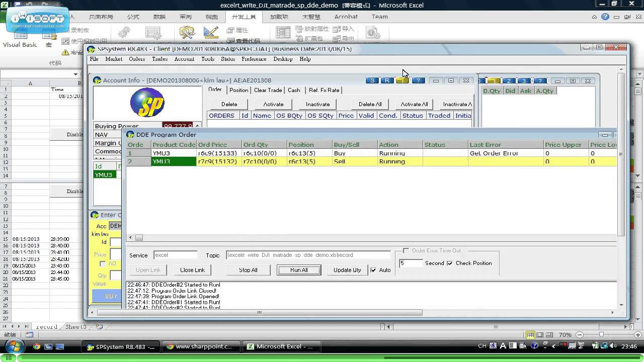This screenshot has height=362, width=644.
Task: Click the time out Second input field
Action: pos(411,263)
